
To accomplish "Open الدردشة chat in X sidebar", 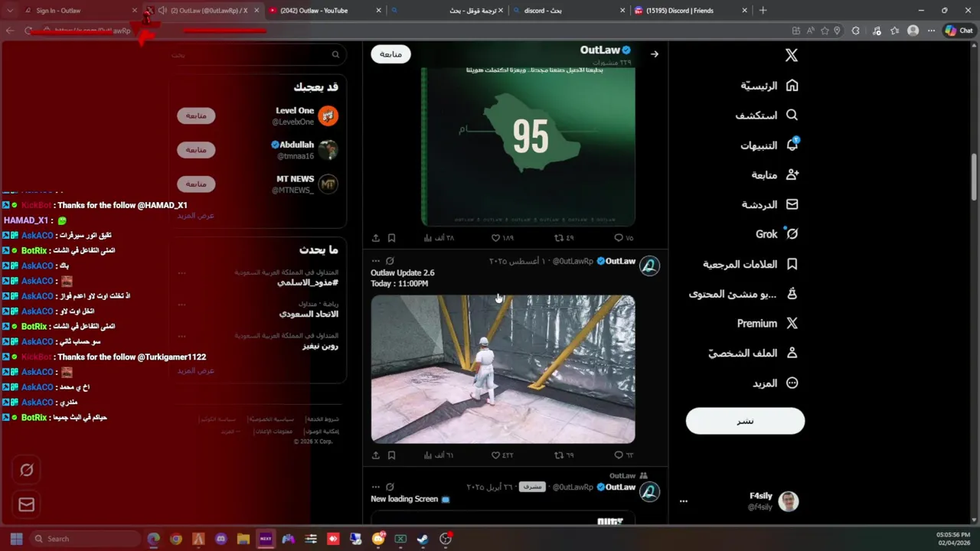I will [770, 204].
